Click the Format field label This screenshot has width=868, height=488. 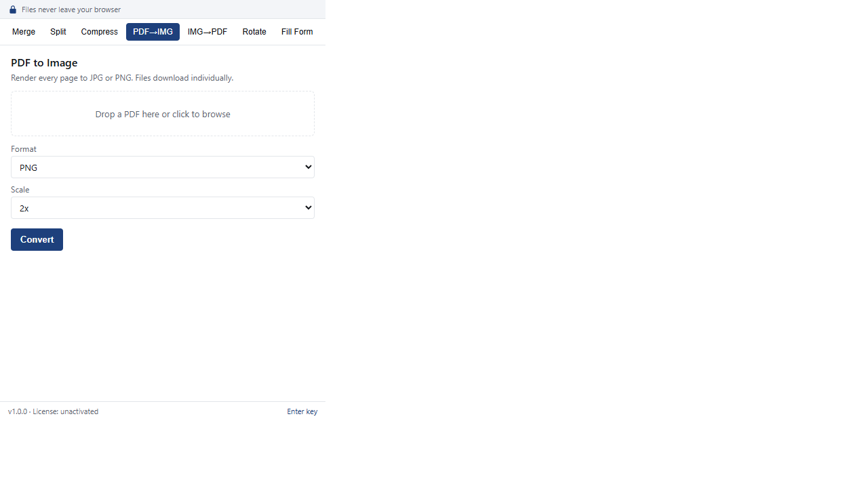coord(24,149)
